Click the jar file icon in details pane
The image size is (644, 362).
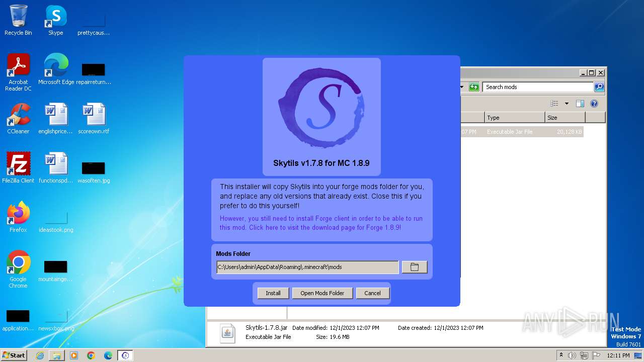(x=227, y=332)
